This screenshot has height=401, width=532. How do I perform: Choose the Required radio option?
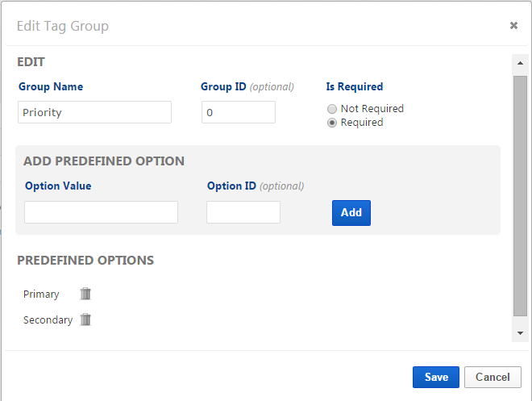[x=331, y=123]
